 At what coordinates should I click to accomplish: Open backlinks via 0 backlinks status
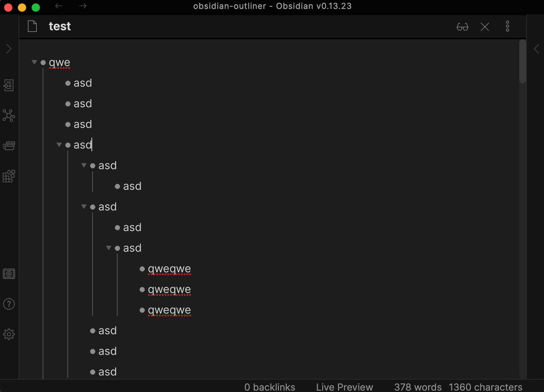[x=270, y=387]
